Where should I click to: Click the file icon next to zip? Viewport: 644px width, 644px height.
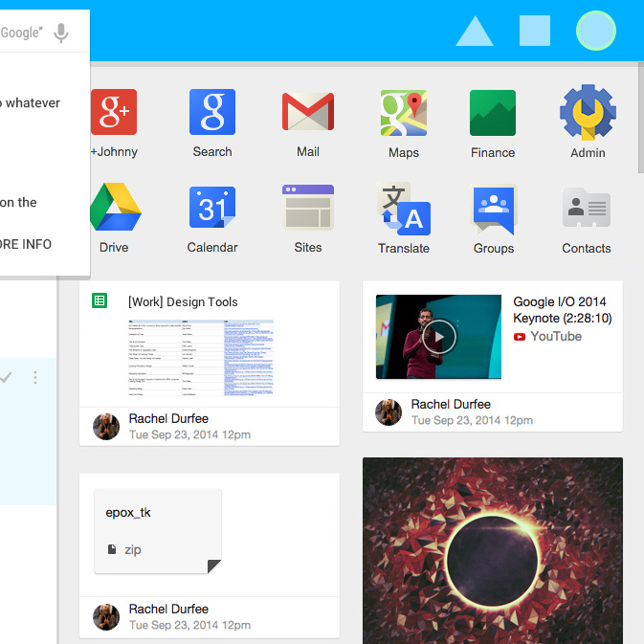(x=112, y=549)
